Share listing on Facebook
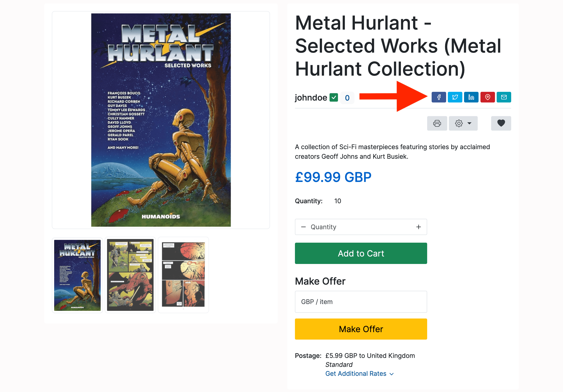 click(439, 97)
